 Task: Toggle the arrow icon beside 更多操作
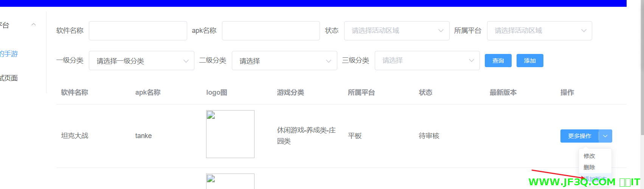[605, 136]
